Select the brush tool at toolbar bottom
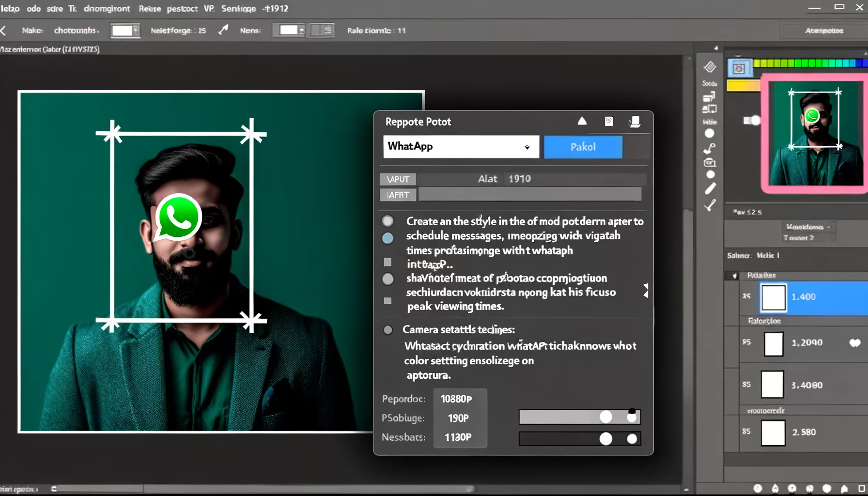 click(710, 205)
